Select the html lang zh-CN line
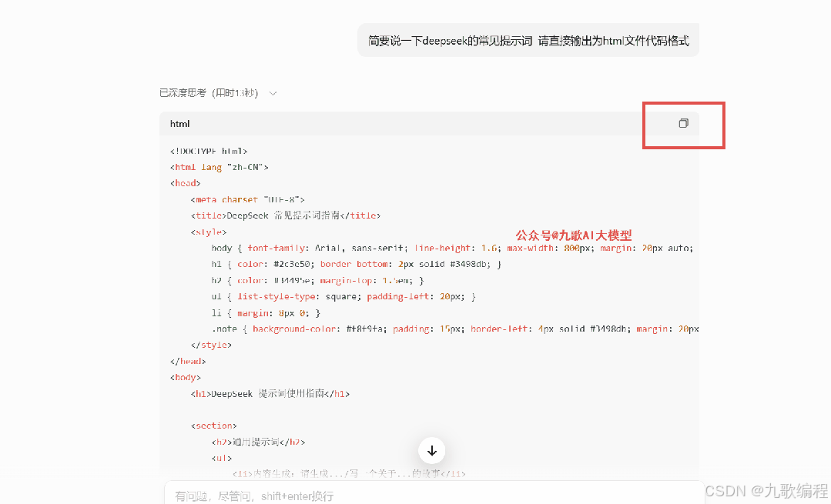The image size is (831, 504). tap(219, 167)
